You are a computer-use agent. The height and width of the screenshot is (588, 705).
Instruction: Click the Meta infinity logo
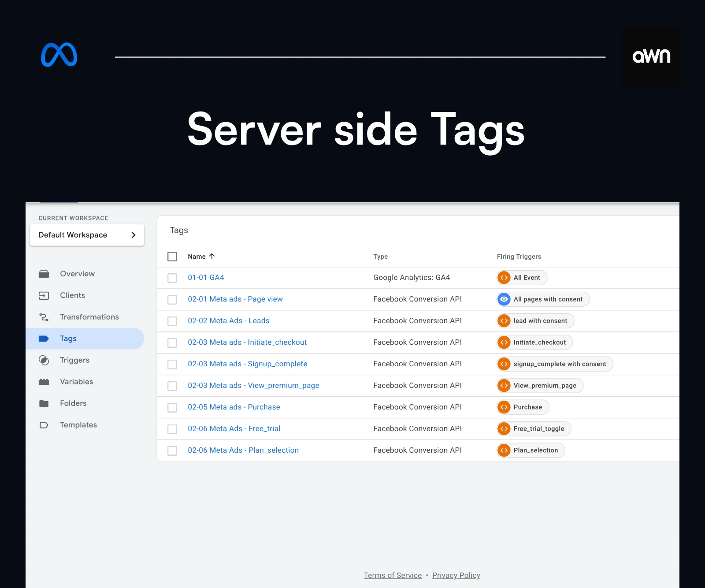pos(59,55)
